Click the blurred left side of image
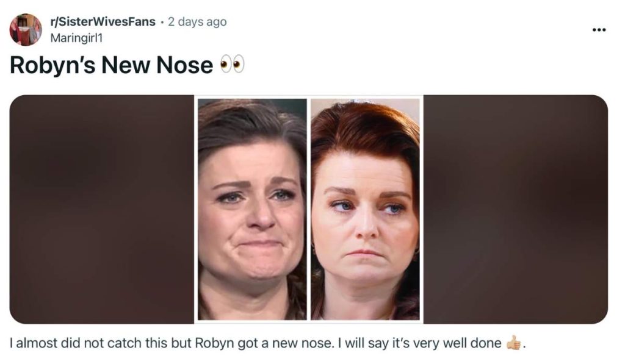This screenshot has width=625, height=364. 101,209
